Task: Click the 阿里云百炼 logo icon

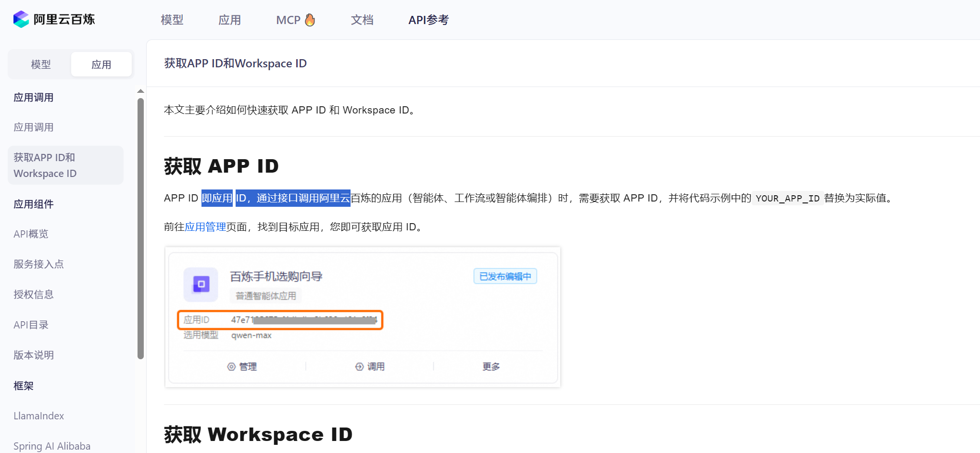Action: tap(21, 19)
